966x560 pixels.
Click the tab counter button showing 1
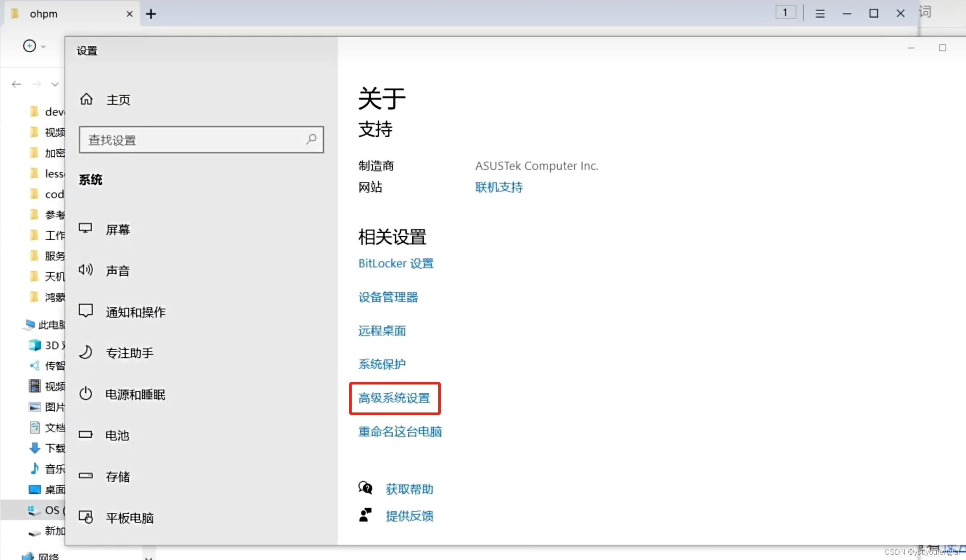(x=785, y=13)
